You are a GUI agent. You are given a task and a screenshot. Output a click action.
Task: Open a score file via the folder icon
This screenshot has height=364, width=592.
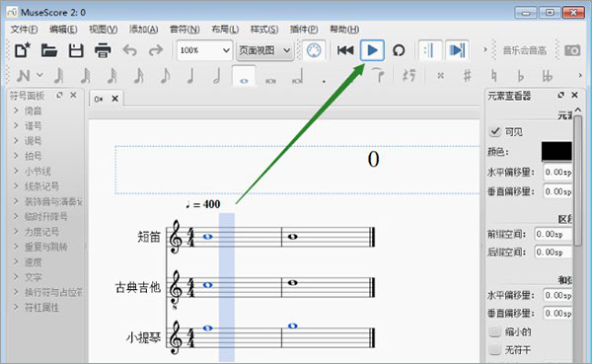[x=49, y=50]
